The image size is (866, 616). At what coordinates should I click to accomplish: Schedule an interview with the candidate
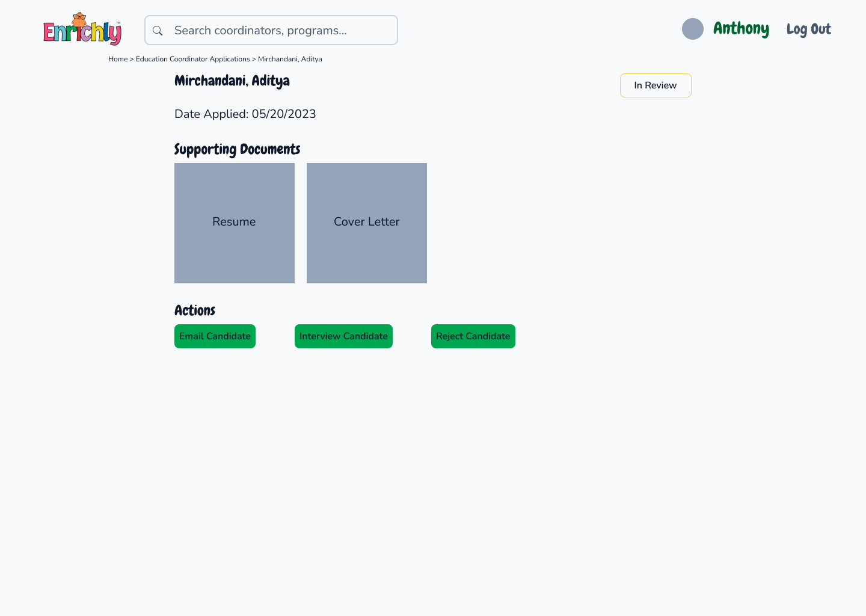click(x=343, y=336)
